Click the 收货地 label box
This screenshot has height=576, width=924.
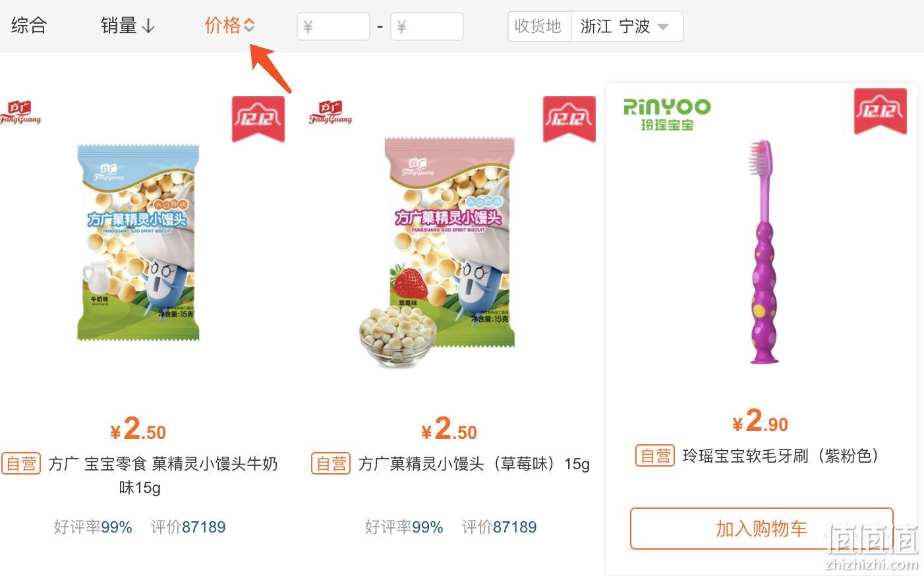539,26
